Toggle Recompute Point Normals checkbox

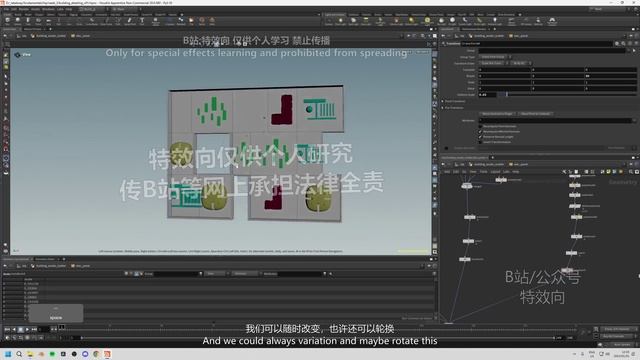pyautogui.click(x=480, y=126)
